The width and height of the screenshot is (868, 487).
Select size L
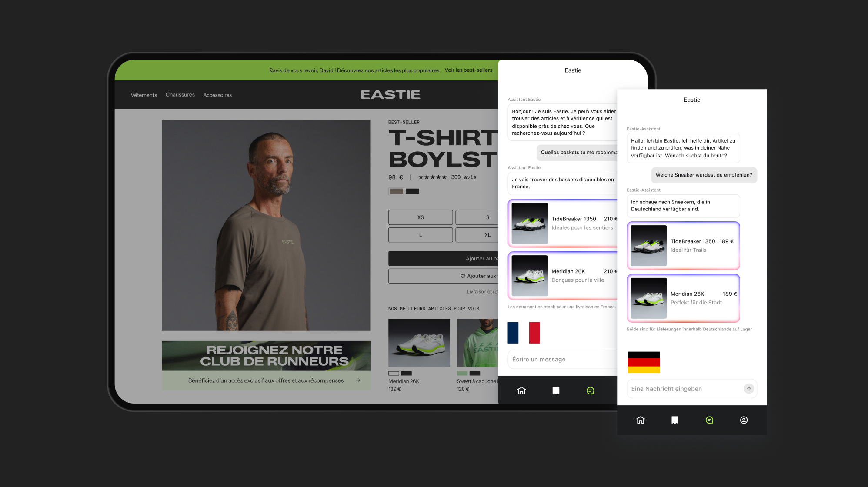(x=421, y=235)
